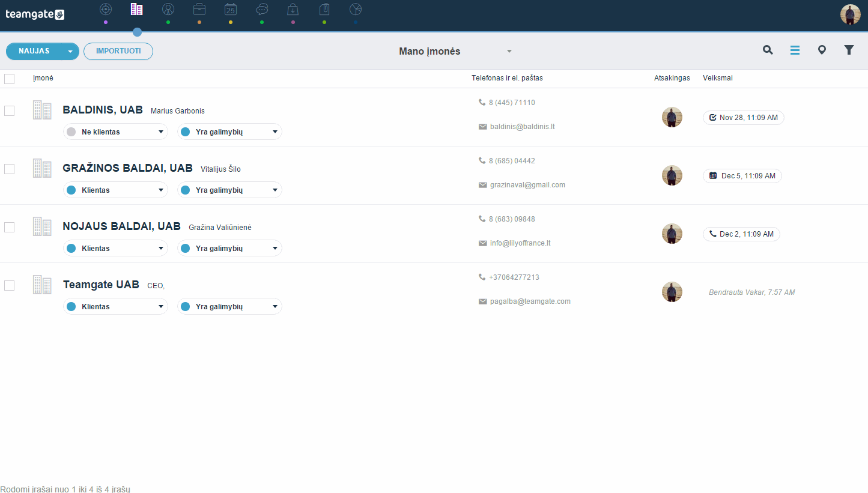868x493 pixels.
Task: Open the filter funnel icon
Action: pos(849,50)
